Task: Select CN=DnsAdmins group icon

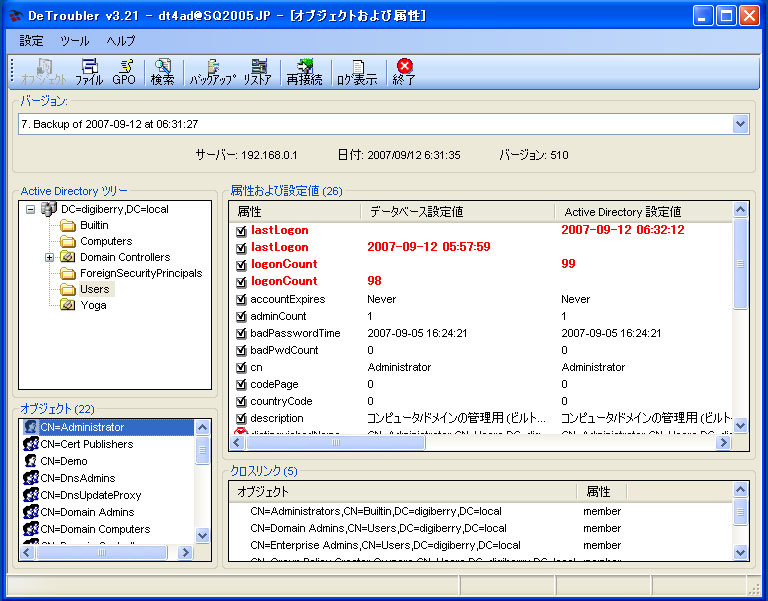Action: pos(31,478)
